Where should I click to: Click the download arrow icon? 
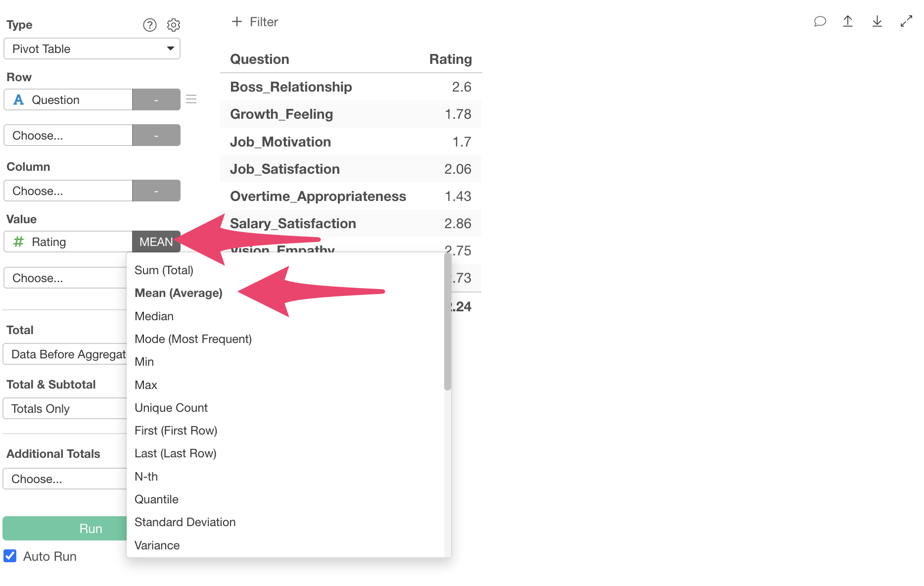click(x=877, y=21)
